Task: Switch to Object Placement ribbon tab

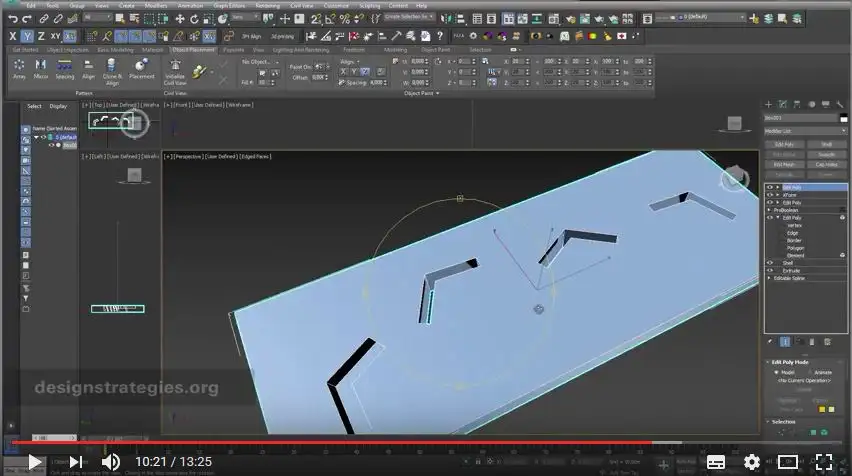Action: point(193,50)
